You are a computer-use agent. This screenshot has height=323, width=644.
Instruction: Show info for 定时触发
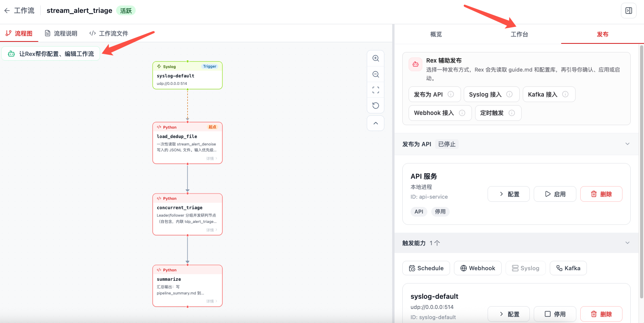[x=512, y=113]
